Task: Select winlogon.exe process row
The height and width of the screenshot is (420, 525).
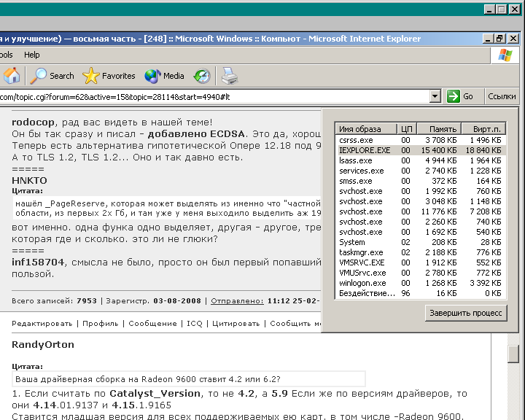Action: click(x=420, y=283)
